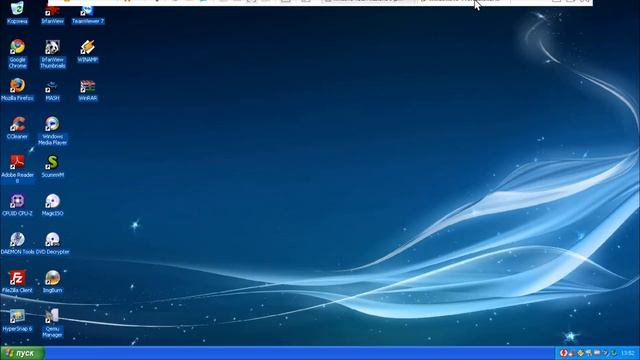Select the ImgBurn desktop icon

click(52, 282)
